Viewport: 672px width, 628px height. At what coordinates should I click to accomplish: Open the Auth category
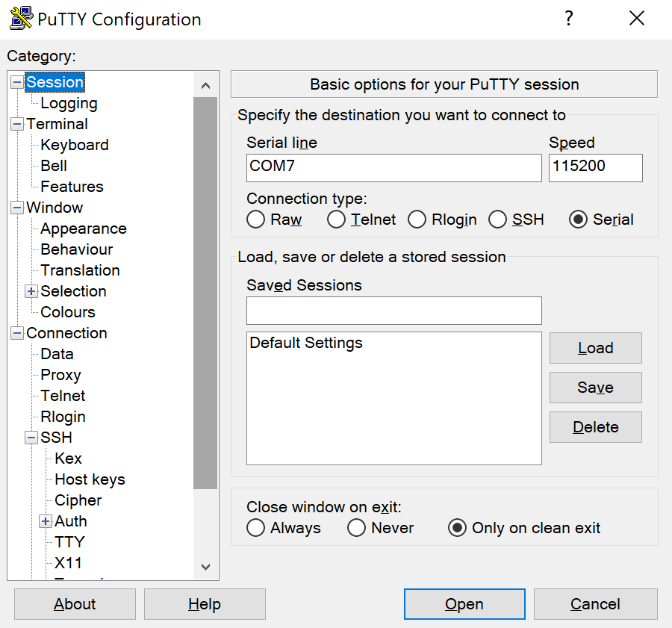(71, 521)
